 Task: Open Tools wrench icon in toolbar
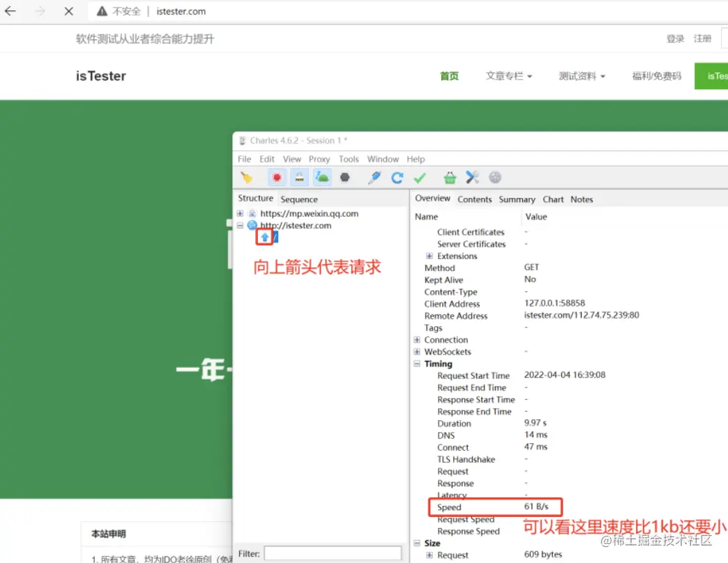pyautogui.click(x=472, y=178)
